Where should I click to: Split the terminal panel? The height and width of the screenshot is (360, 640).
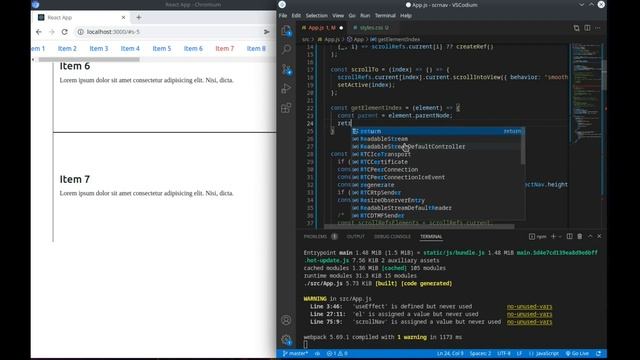(x=569, y=236)
